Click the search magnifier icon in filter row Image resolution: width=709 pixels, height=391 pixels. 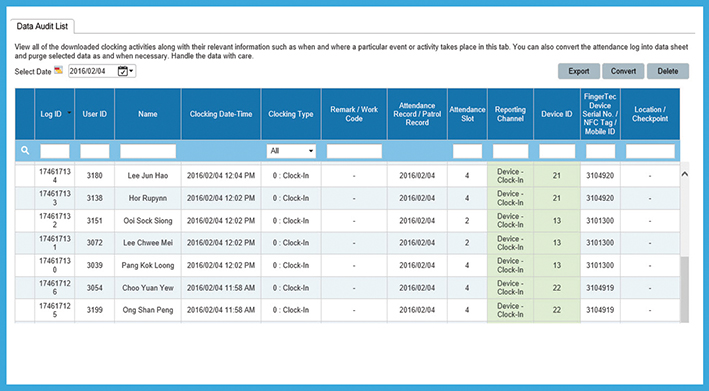(25, 151)
